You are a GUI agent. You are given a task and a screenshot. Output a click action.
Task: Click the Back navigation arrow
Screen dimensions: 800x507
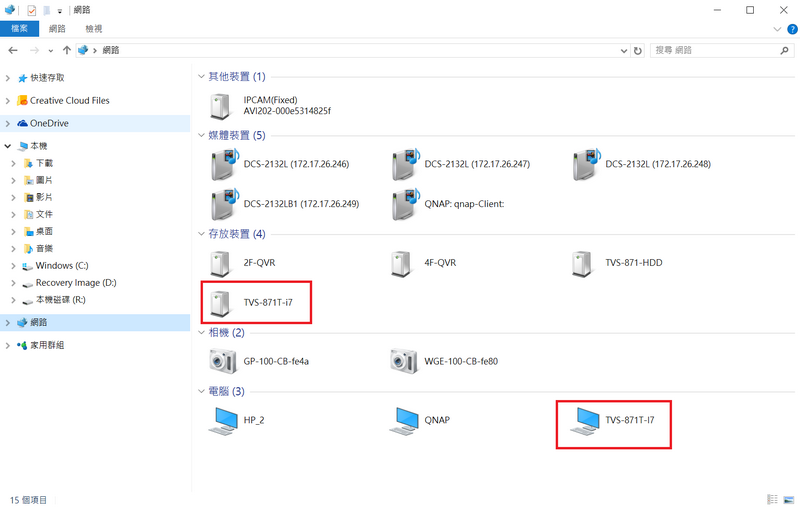tap(13, 50)
